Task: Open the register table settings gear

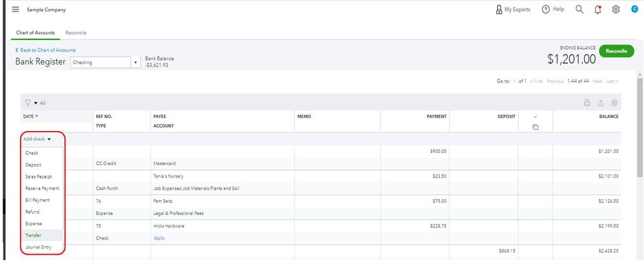Action: (x=614, y=103)
